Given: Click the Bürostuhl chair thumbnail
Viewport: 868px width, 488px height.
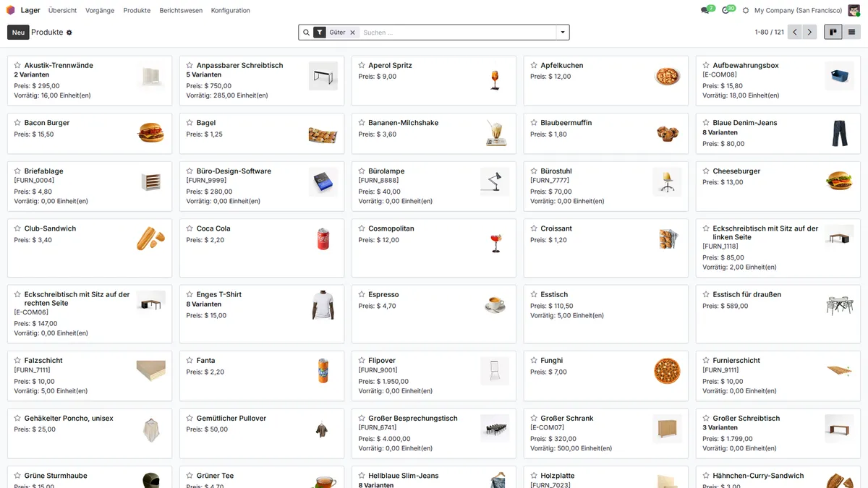Looking at the screenshot, I should click(x=667, y=181).
